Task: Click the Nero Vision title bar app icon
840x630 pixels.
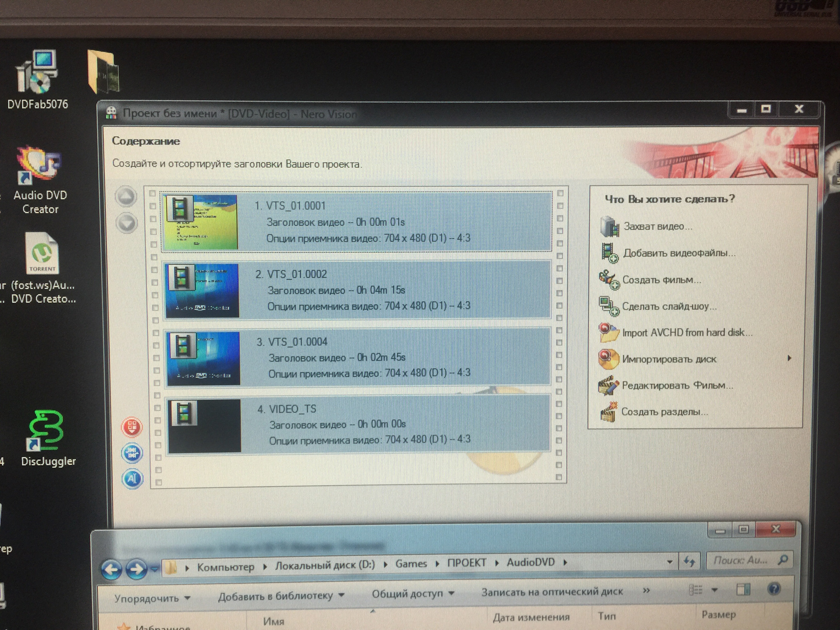Action: pos(112,113)
